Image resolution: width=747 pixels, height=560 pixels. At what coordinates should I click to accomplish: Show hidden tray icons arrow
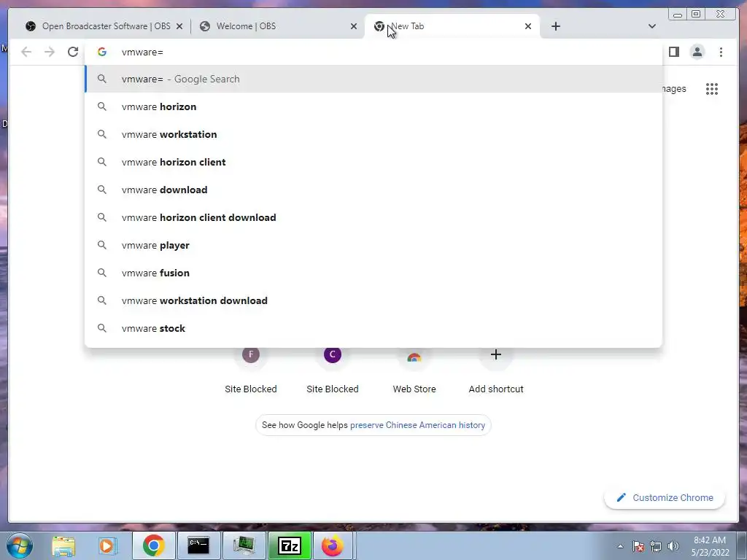(x=620, y=546)
